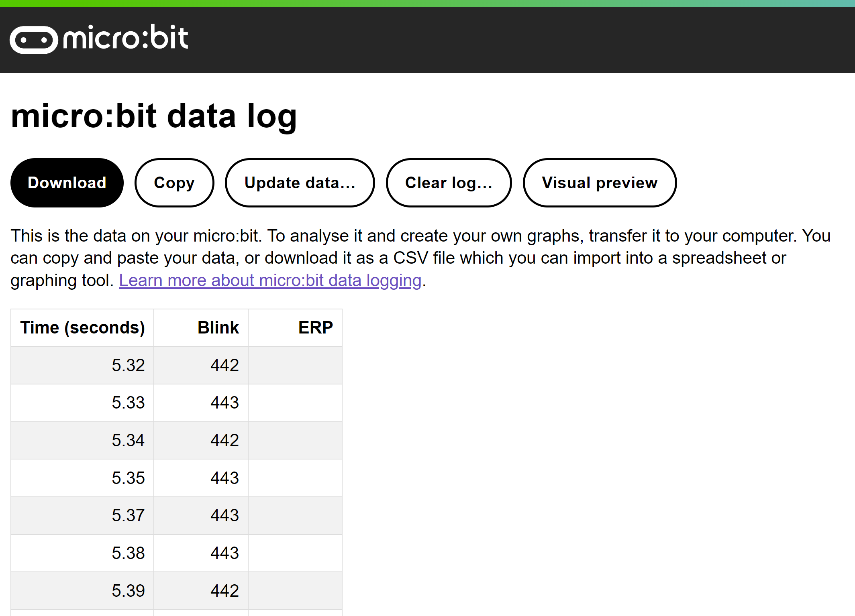Screen dimensions: 855x616
Task: Select the time value 5.38
Action: pos(128,553)
